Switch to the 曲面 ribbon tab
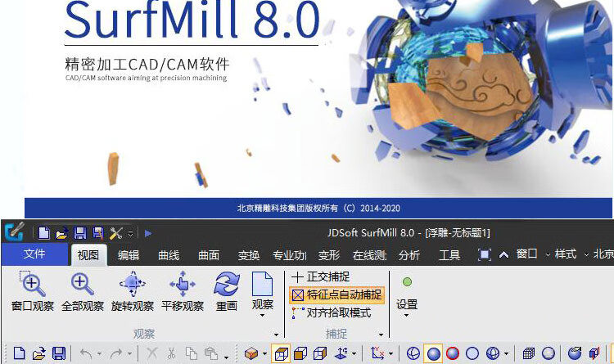Screen dimensions: 614x364 (x=209, y=255)
